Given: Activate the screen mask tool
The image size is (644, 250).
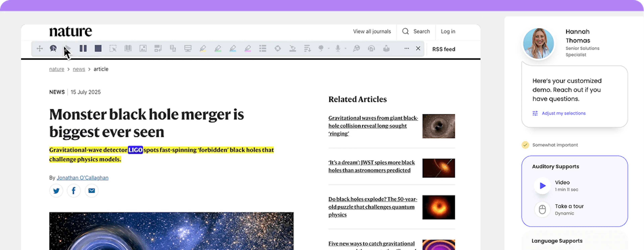Looking at the screenshot, I should pos(188,48).
